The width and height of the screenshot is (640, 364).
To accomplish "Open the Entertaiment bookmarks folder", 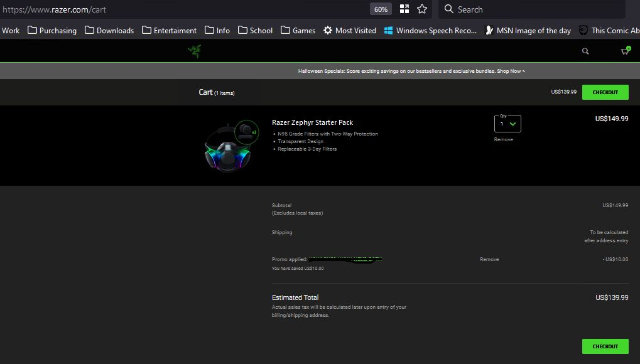I will [x=170, y=31].
